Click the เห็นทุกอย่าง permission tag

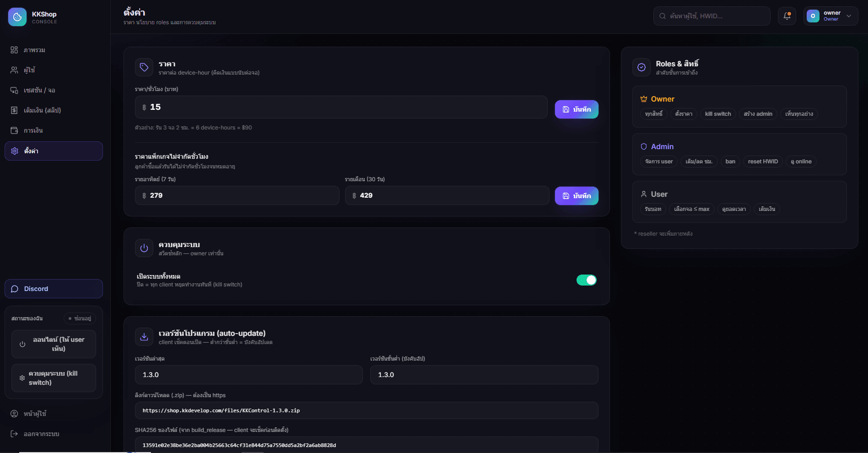(799, 114)
